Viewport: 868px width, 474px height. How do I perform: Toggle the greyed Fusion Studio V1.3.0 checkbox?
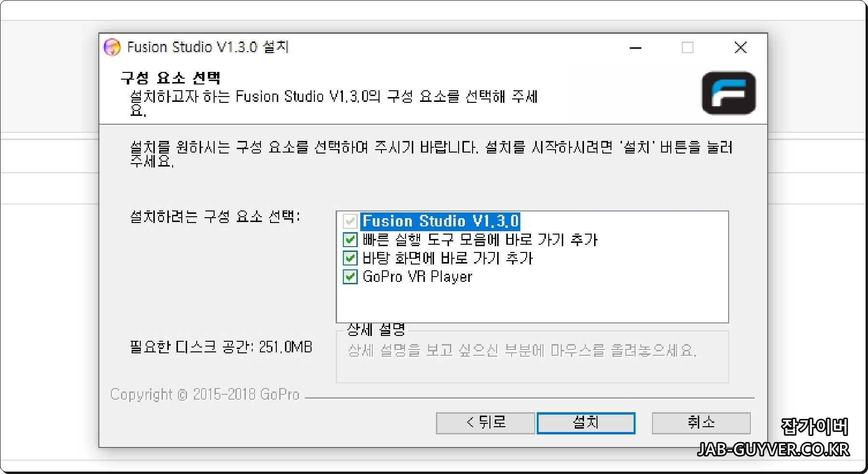tap(350, 221)
